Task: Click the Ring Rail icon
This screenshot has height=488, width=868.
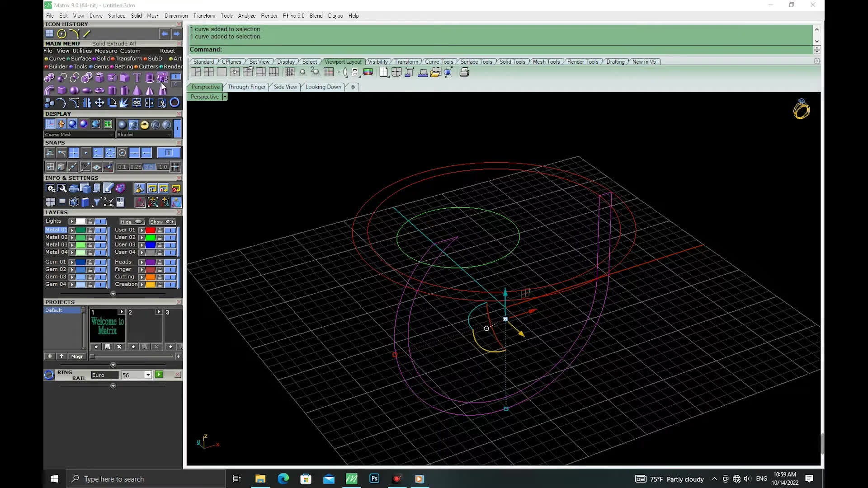Action: [x=49, y=375]
